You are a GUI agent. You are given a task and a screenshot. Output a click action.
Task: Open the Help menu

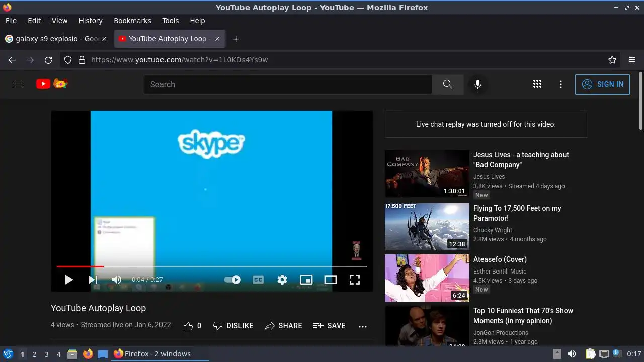pyautogui.click(x=197, y=21)
